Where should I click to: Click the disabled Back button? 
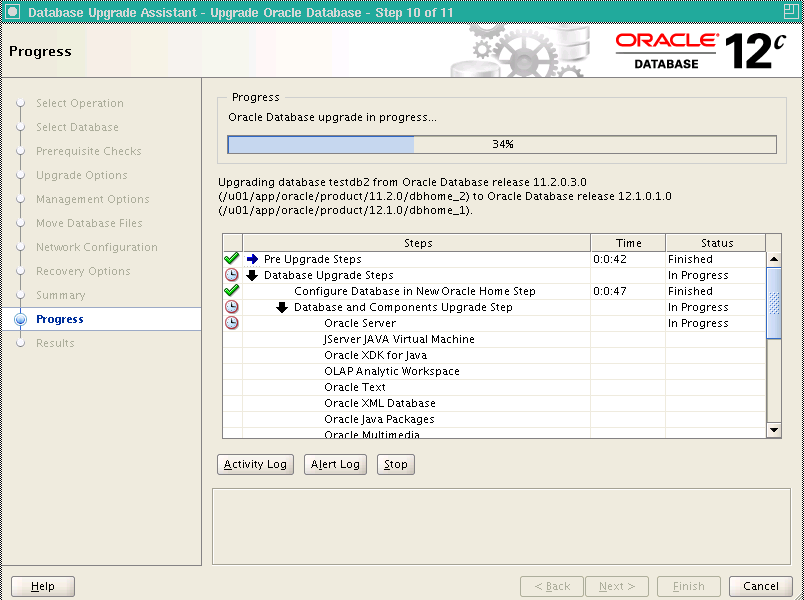click(552, 586)
